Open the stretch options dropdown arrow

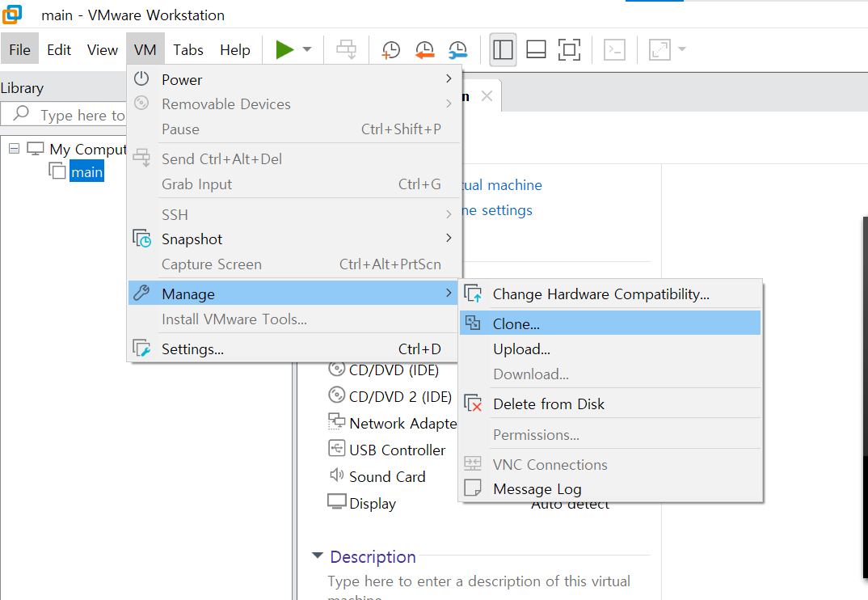click(682, 49)
